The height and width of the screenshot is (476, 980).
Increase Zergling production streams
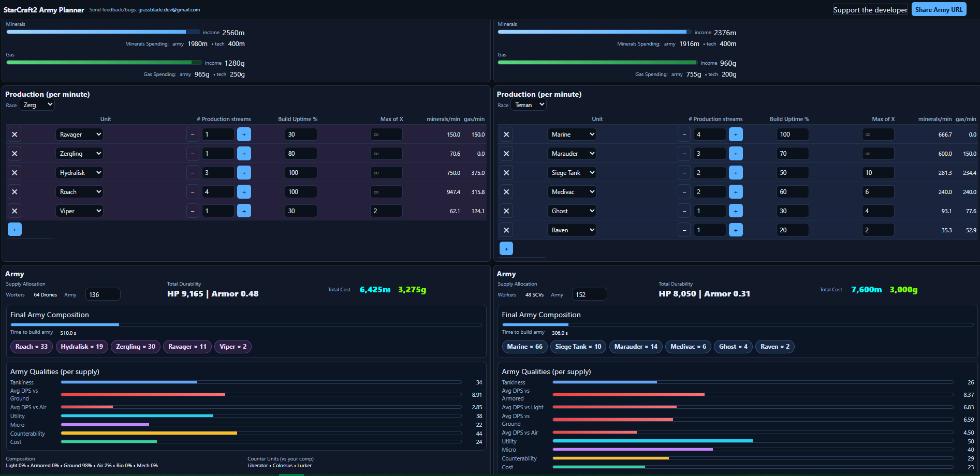tap(244, 153)
